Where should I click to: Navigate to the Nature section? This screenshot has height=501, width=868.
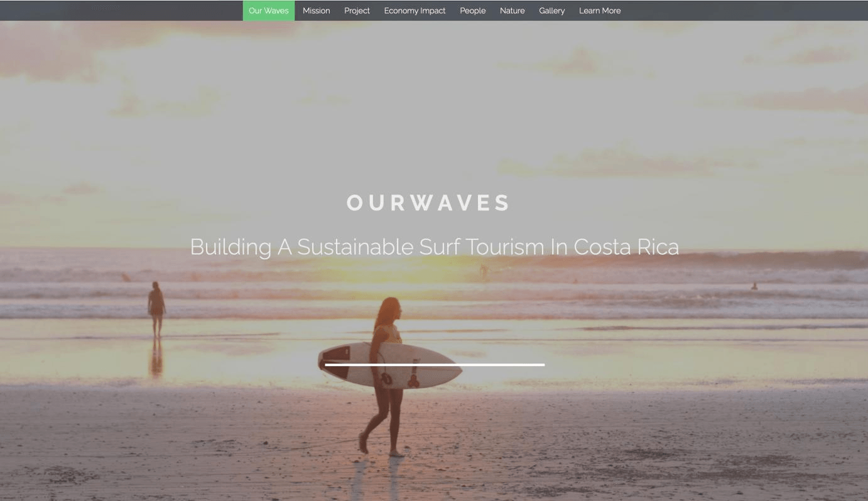pos(512,11)
